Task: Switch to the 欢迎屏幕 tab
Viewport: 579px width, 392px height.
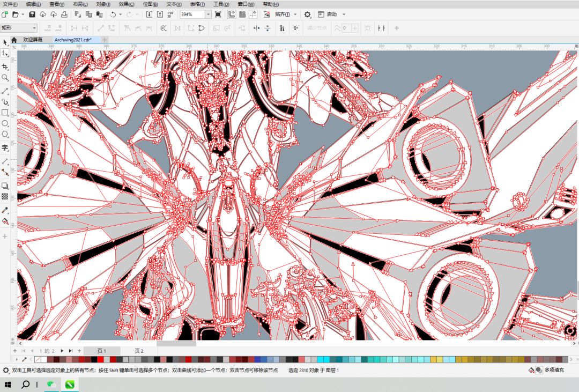Action: point(33,40)
